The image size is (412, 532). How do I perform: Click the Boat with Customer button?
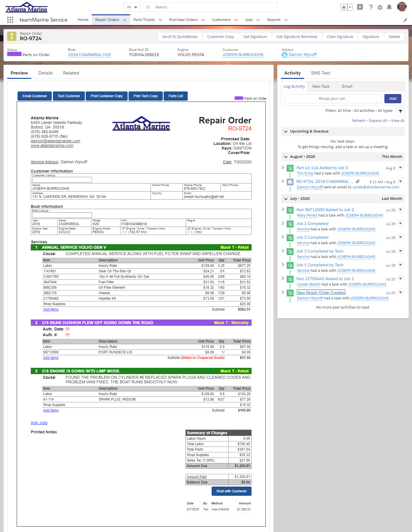coord(231,491)
